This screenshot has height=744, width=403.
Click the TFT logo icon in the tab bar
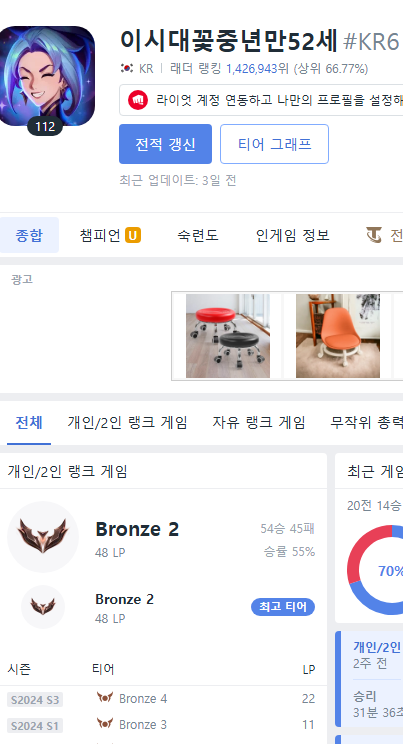(x=374, y=235)
